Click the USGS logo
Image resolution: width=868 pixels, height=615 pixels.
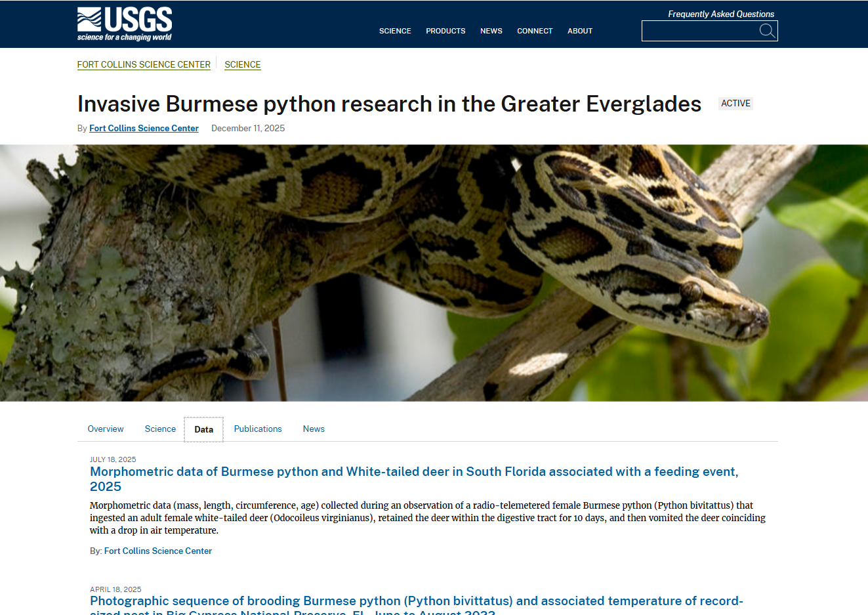tap(123, 24)
